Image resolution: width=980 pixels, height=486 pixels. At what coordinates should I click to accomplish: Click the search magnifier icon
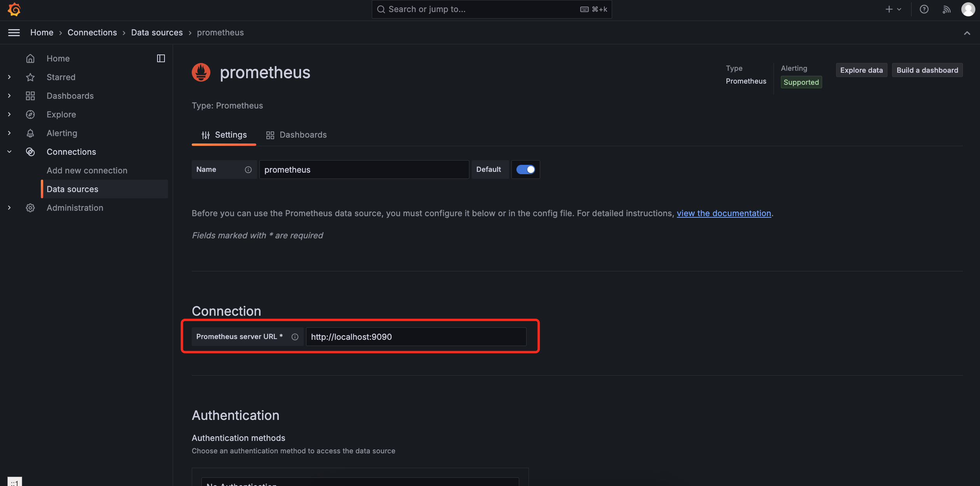click(381, 9)
